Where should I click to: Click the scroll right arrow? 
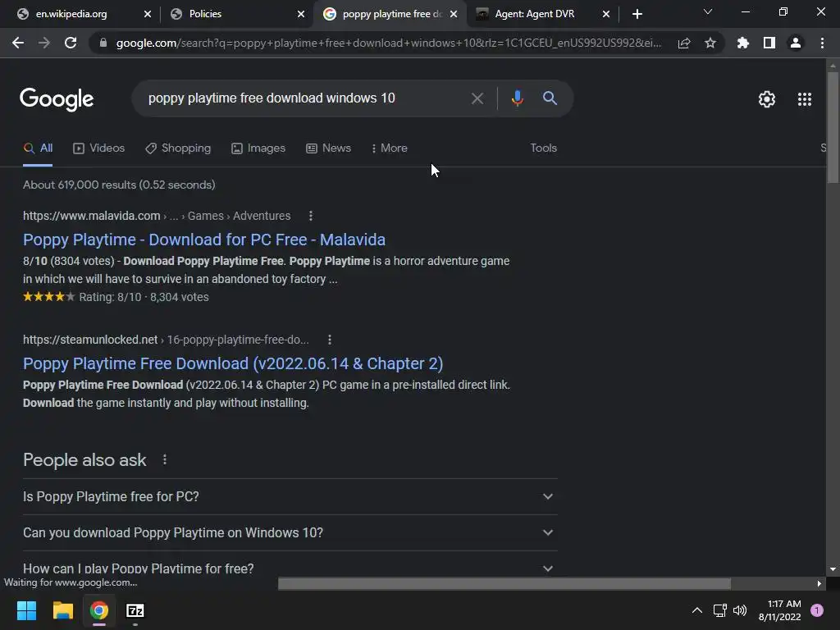point(819,583)
